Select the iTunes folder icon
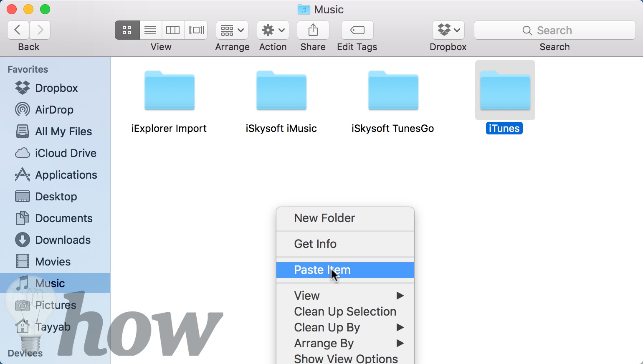This screenshot has width=643, height=364. (505, 90)
